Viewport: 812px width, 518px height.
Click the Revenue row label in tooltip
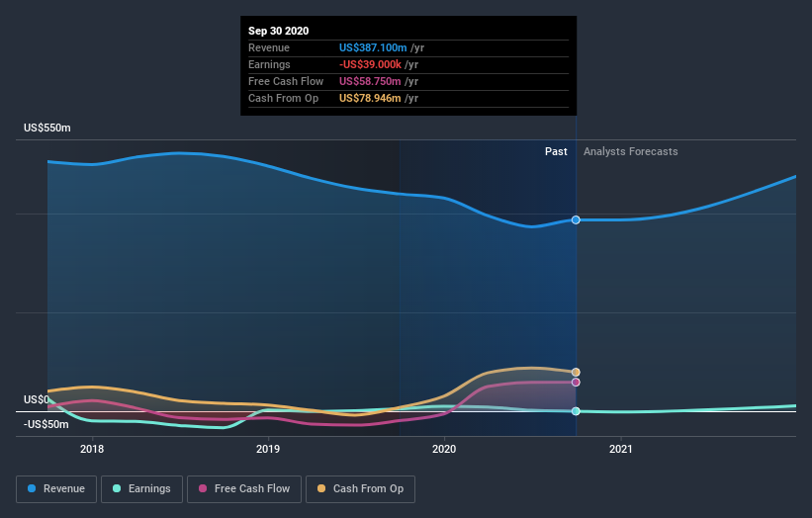click(269, 47)
